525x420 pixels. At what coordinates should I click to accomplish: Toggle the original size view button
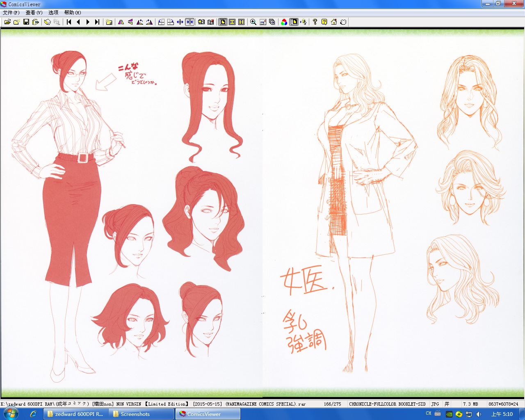point(223,22)
